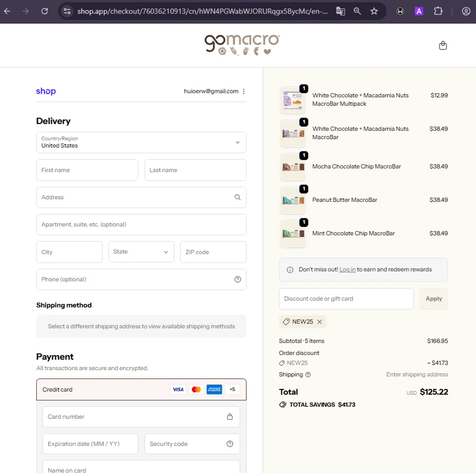Click the Subtotal · 5 items label

(x=301, y=341)
